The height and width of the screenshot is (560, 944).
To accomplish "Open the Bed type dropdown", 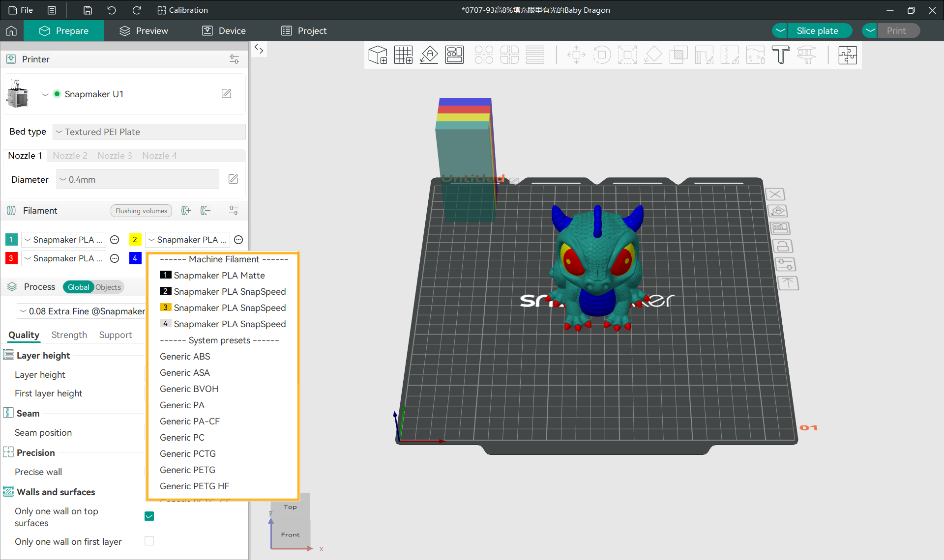I will click(149, 132).
